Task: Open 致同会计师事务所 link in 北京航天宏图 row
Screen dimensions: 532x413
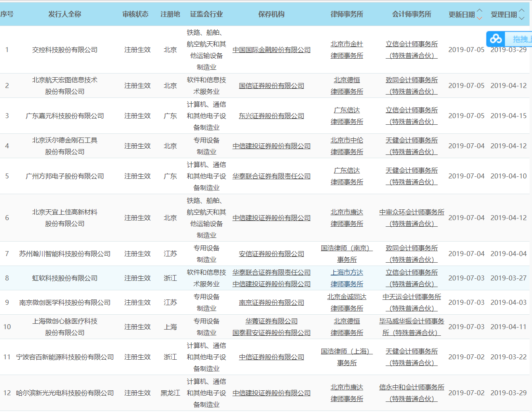Action: click(x=412, y=85)
